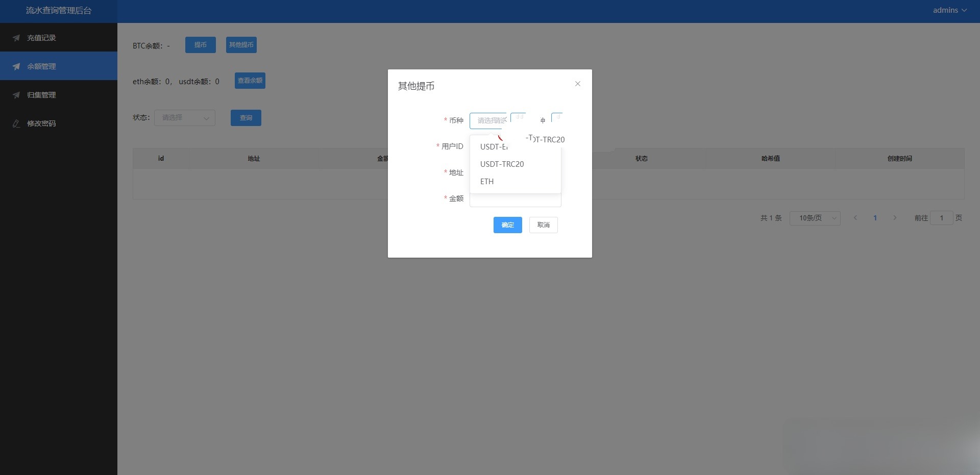Click the 提币 button beside BTC余额
The height and width of the screenshot is (475, 980).
coord(200,45)
